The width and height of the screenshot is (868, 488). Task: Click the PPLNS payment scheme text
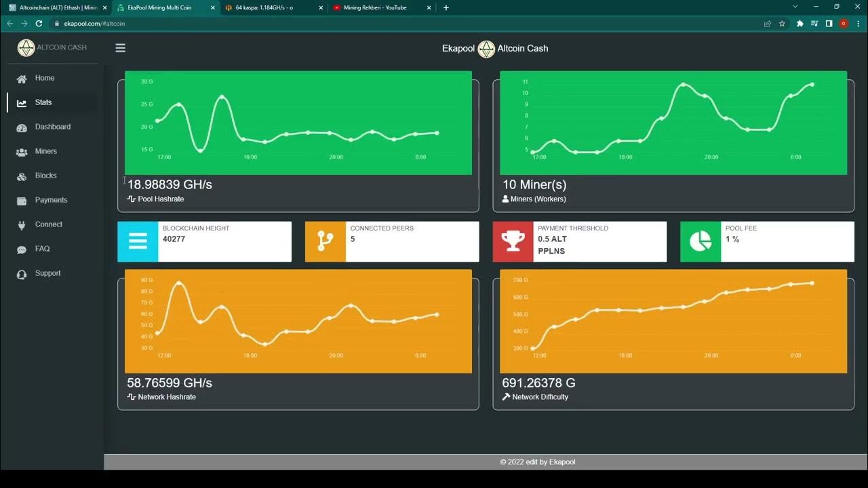pos(551,251)
